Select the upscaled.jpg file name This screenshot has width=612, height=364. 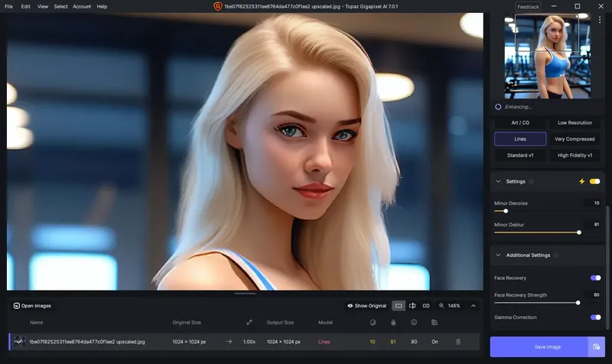[x=87, y=342]
